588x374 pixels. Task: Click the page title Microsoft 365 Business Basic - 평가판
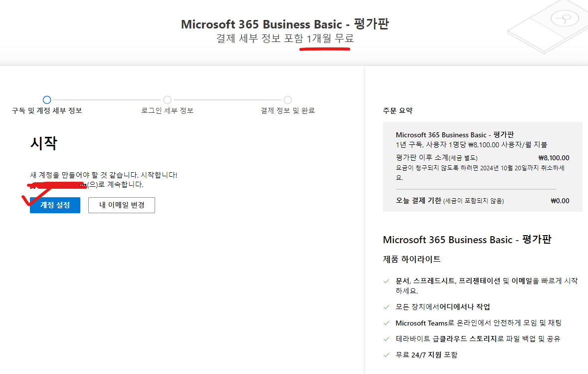pyautogui.click(x=285, y=24)
